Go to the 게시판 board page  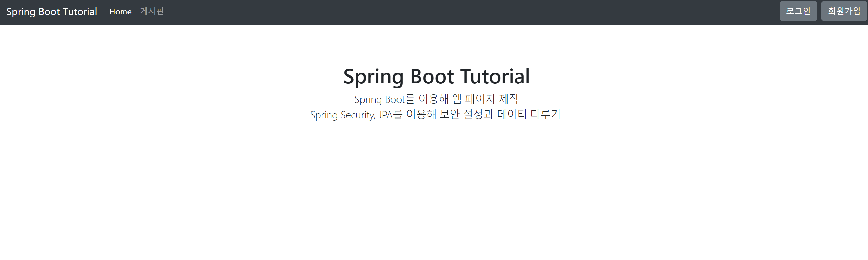(152, 11)
